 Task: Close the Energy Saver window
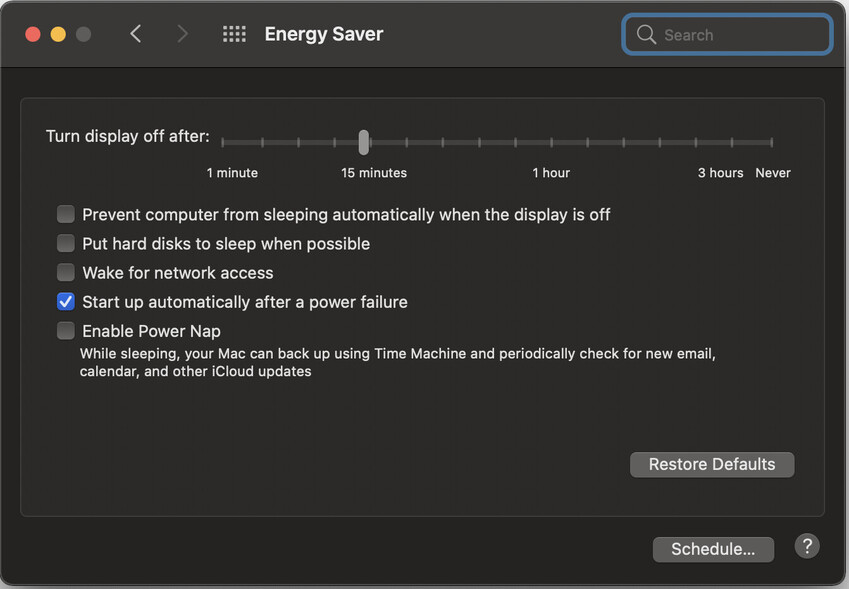click(33, 35)
